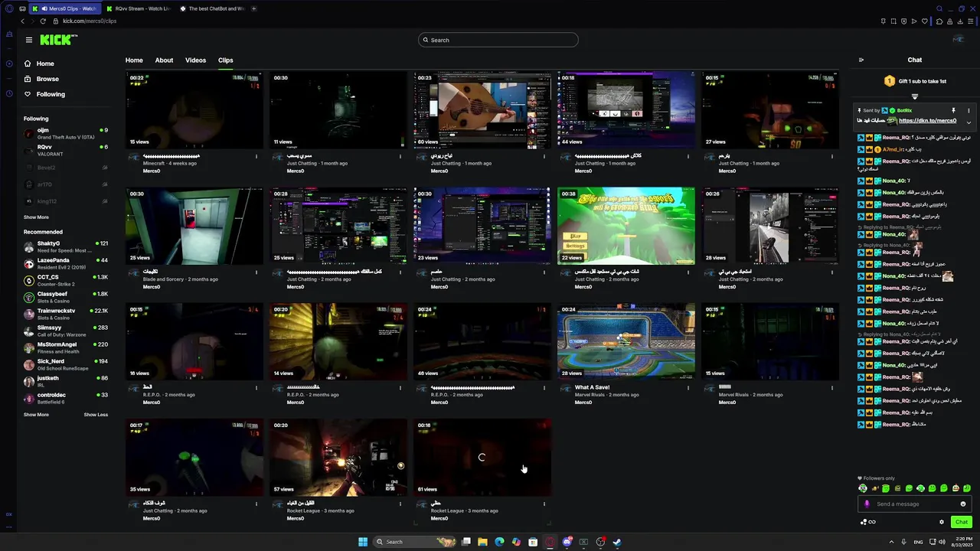This screenshot has width=980, height=551.
Task: Click the magnifier icon in Kick search
Action: tap(425, 40)
